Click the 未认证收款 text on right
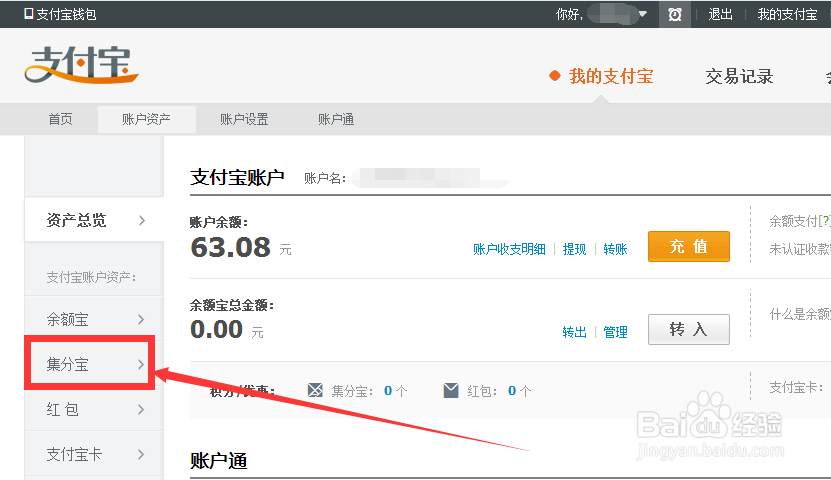The width and height of the screenshot is (831, 480). [800, 248]
